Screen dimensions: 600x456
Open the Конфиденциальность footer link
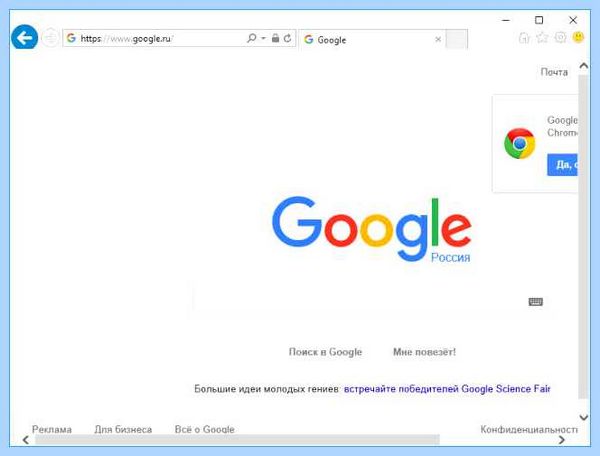(x=529, y=429)
